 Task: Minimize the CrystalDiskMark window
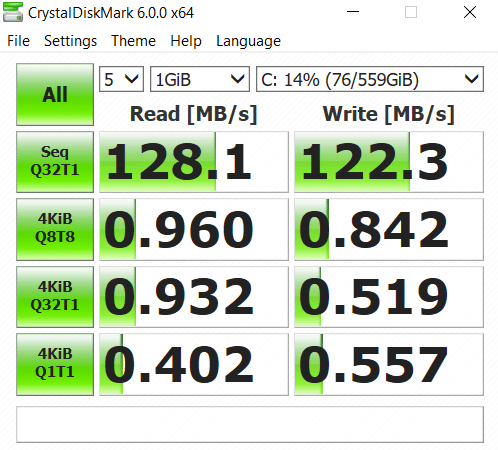pos(353,12)
